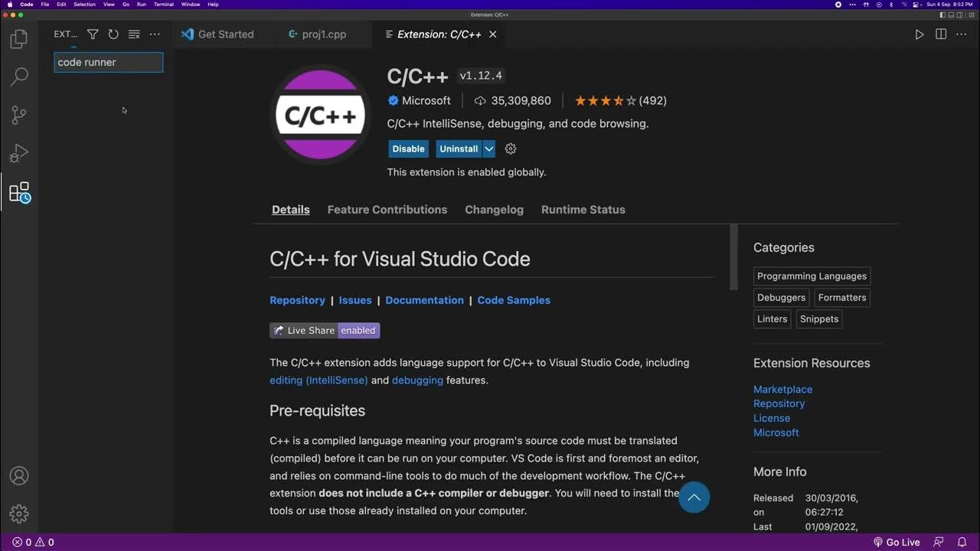
Task: Open the Documentation link
Action: click(x=425, y=300)
